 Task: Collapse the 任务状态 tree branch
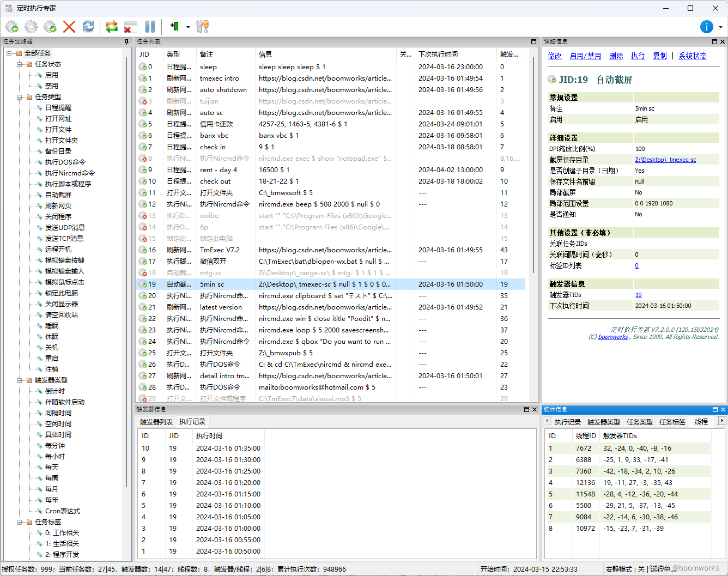pyautogui.click(x=20, y=64)
